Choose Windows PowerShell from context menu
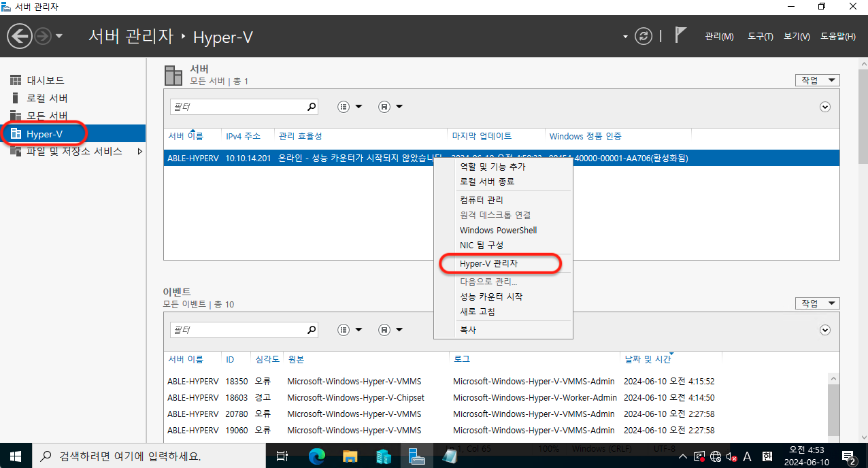 pos(498,230)
